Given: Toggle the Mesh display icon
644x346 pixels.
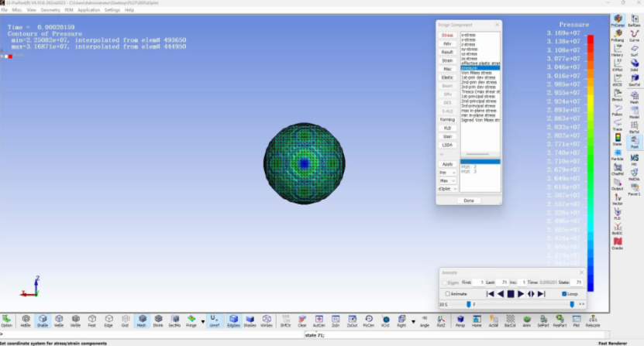Looking at the screenshot, I should point(142,320).
